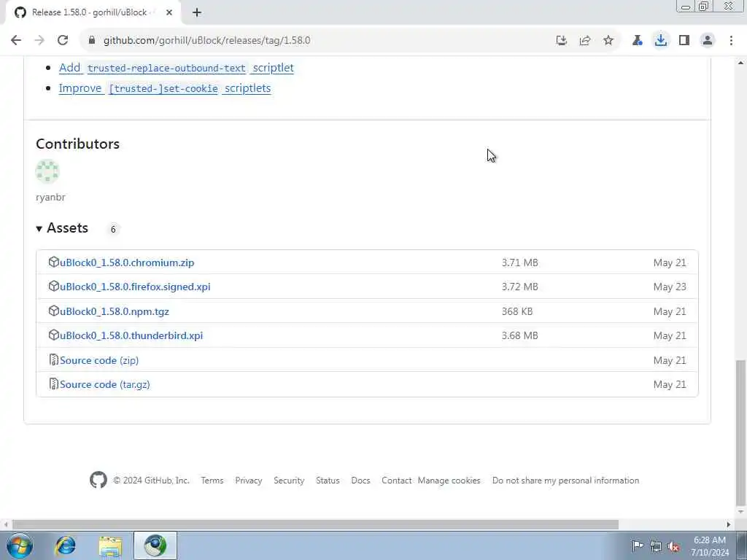Download uBlock0_1.58.0.chromium.zip
Viewport: 747px width, 560px height.
coord(127,262)
